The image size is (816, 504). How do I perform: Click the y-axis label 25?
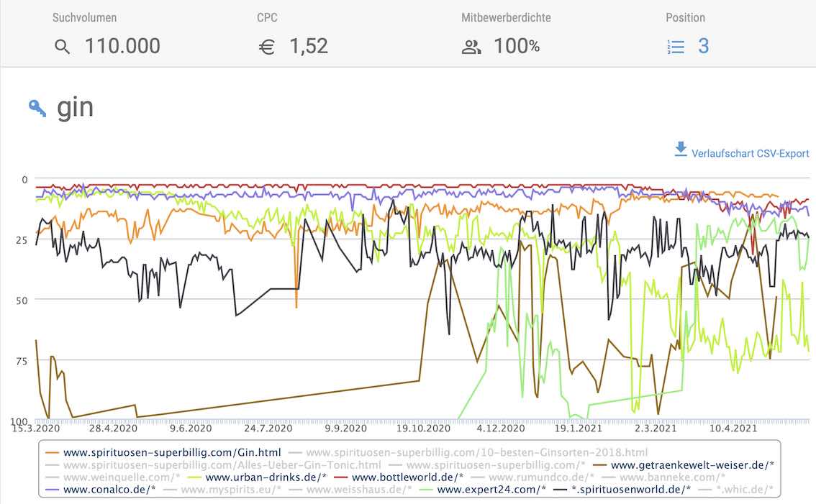(x=22, y=240)
